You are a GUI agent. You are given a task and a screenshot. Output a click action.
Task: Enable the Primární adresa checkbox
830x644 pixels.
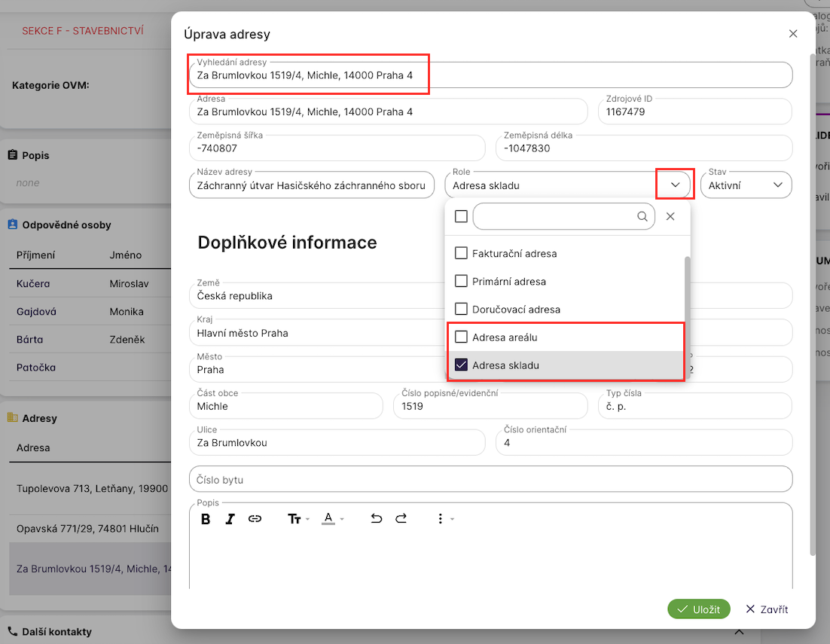[x=462, y=282]
